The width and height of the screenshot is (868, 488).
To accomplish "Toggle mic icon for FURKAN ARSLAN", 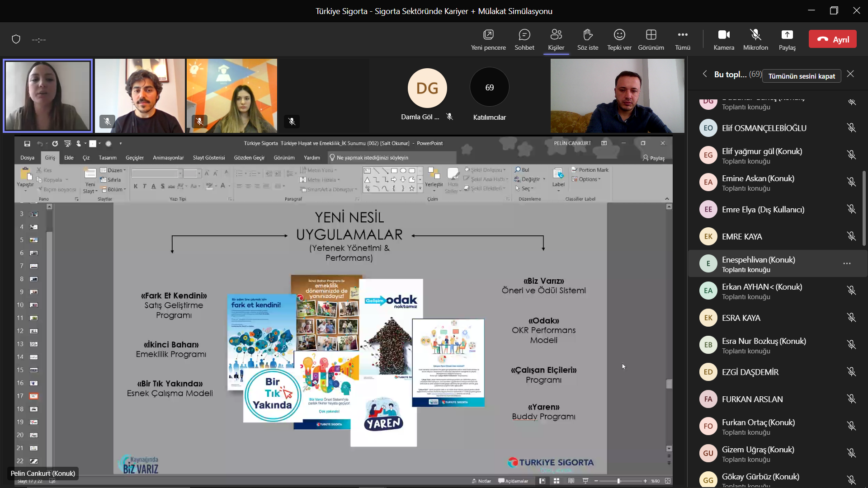I will [x=851, y=399].
